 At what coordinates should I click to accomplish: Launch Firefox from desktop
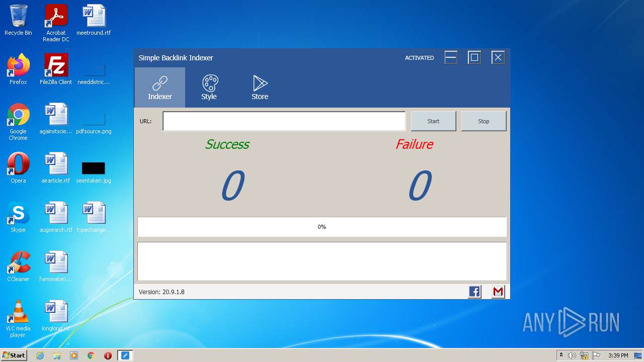pyautogui.click(x=18, y=69)
